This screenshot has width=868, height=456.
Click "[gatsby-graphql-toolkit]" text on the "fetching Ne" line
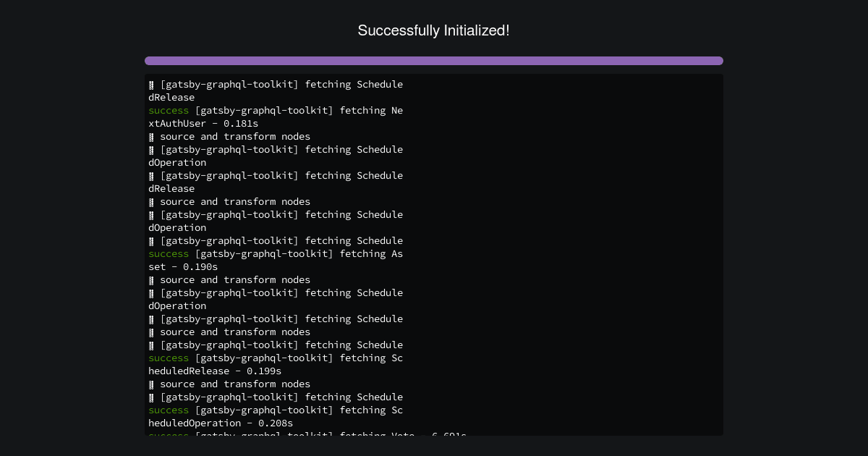[x=264, y=111]
